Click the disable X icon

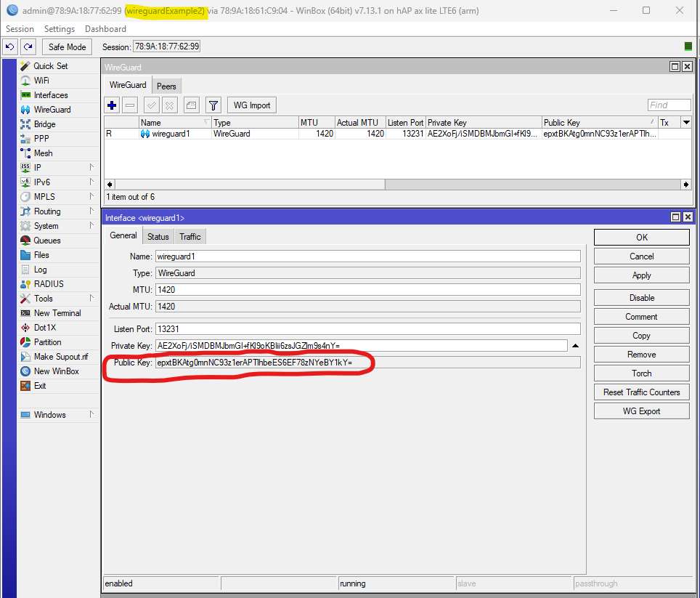click(170, 105)
